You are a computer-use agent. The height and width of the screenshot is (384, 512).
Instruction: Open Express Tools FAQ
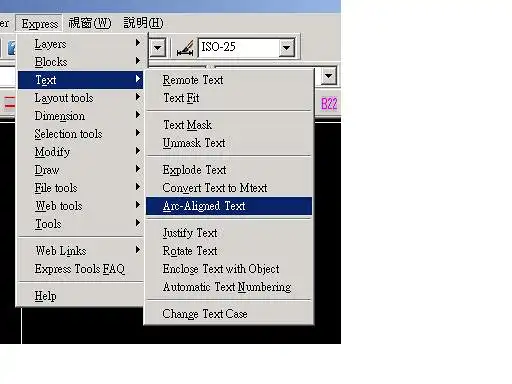tap(80, 269)
